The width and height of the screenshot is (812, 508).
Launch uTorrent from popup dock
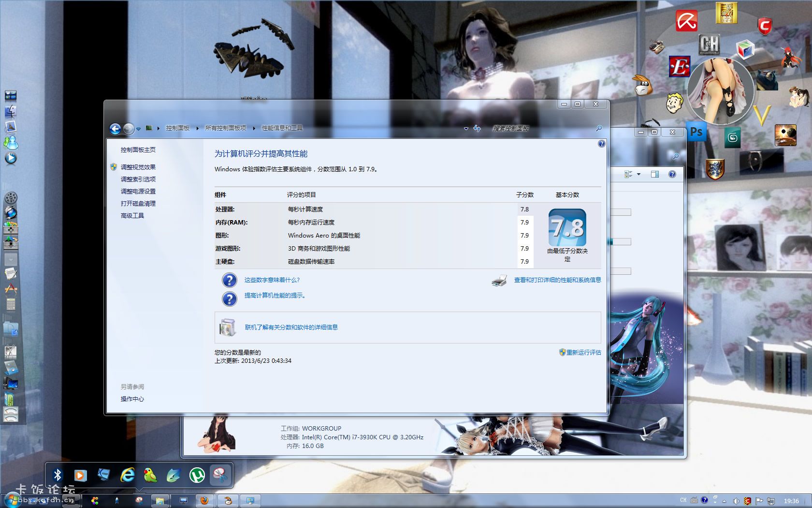[x=197, y=476]
